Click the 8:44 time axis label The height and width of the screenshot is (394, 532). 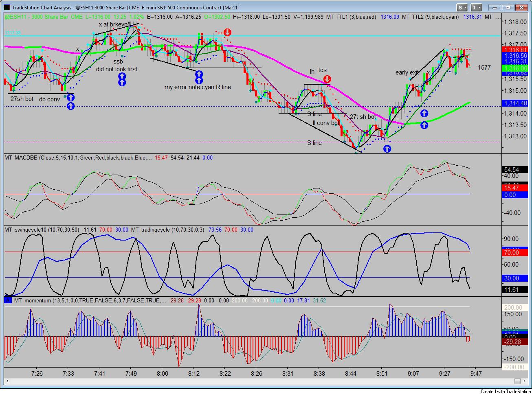click(x=350, y=373)
